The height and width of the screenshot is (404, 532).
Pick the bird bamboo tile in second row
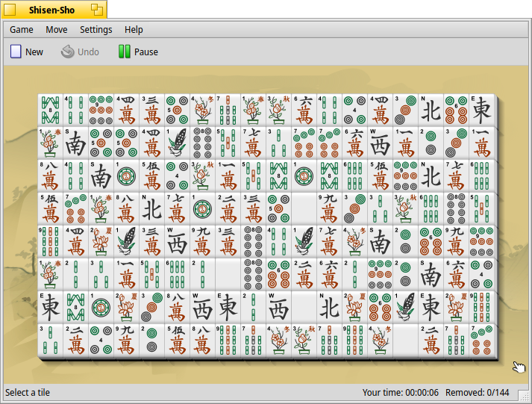click(178, 143)
